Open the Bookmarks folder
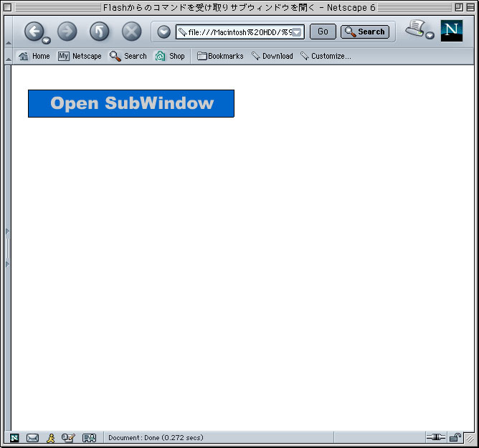This screenshot has height=448, width=479. [x=220, y=56]
